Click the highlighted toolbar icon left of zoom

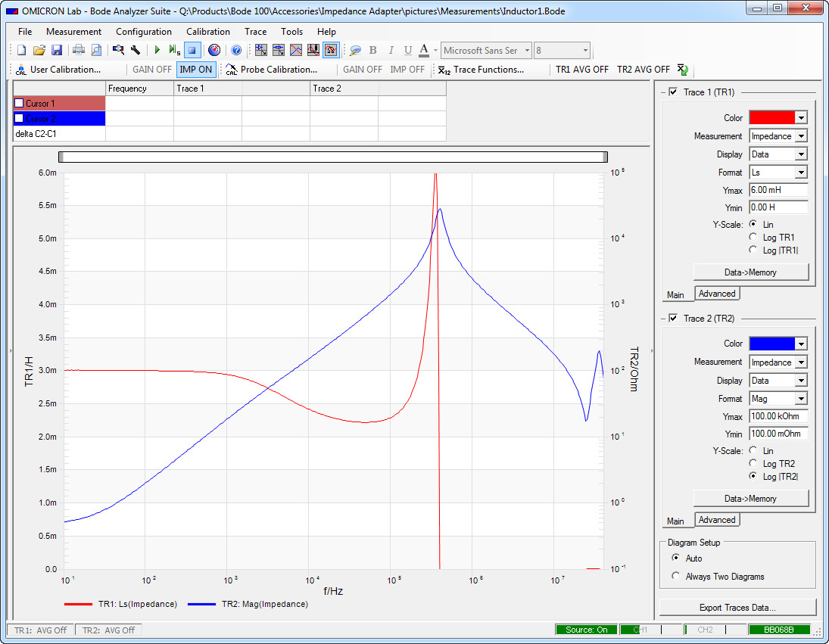point(331,50)
